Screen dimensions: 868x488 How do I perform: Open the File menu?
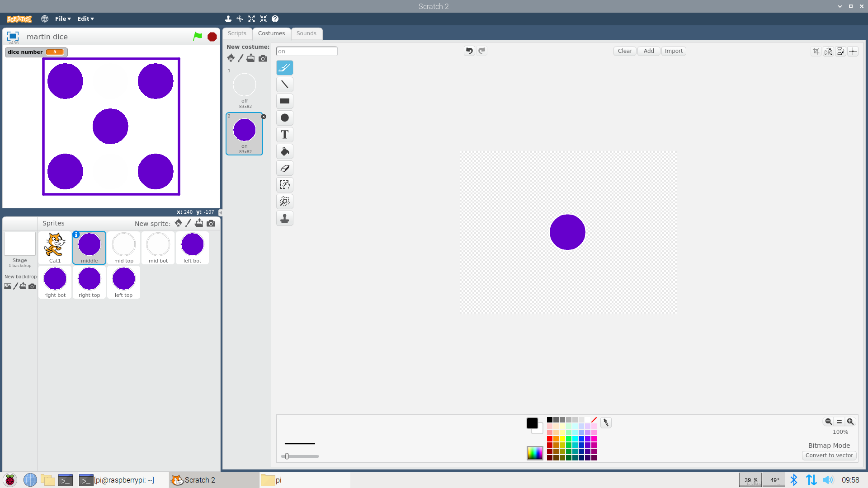coord(63,19)
